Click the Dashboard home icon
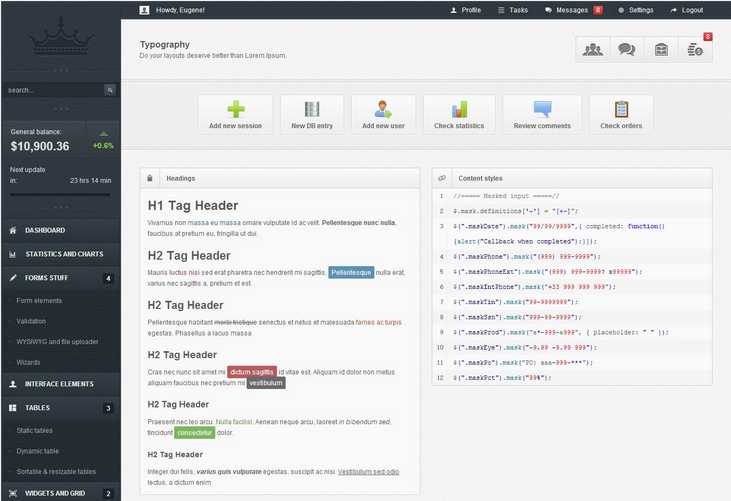The image size is (731, 501). coord(13,230)
